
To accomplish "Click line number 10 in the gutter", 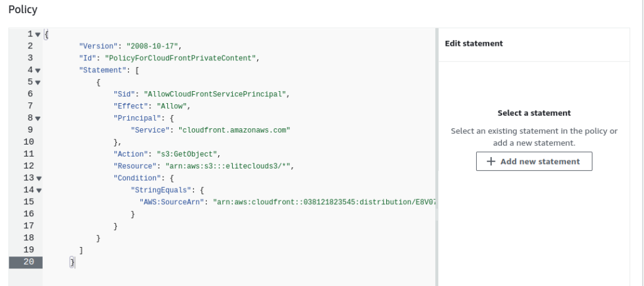I will (x=28, y=142).
